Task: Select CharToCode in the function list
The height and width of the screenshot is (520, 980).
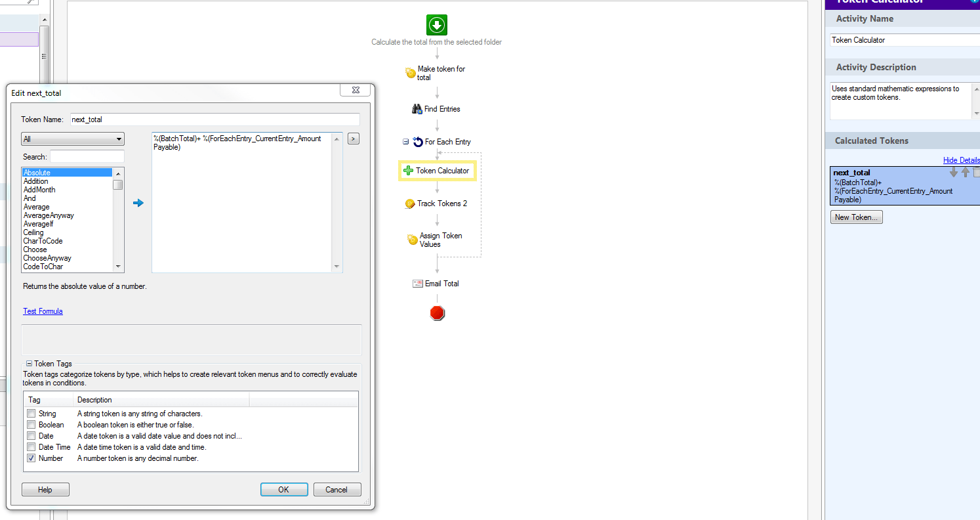Action: (43, 241)
